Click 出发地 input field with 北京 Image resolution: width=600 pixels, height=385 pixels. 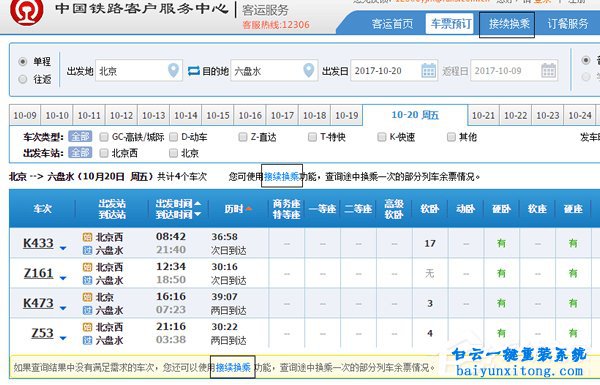139,70
